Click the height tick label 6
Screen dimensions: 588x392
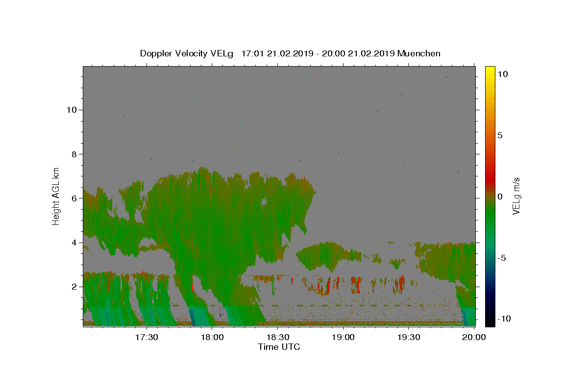pyautogui.click(x=75, y=198)
